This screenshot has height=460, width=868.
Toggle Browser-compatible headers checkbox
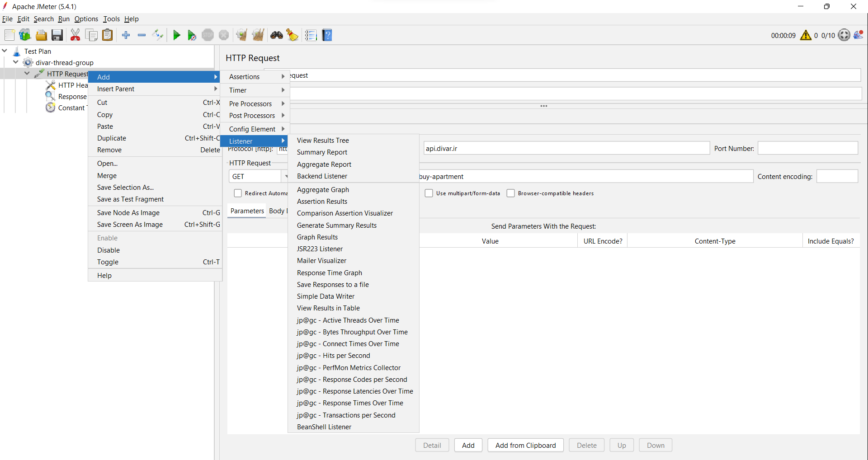[510, 193]
